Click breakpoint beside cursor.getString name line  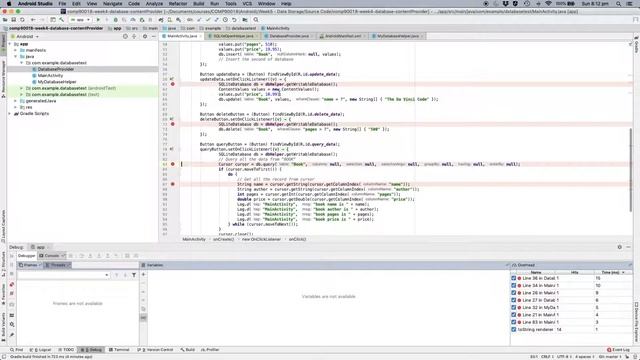173,184
